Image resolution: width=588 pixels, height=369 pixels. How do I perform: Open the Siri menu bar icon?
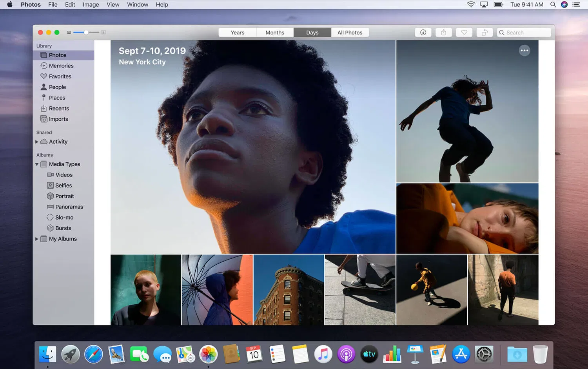(x=564, y=5)
